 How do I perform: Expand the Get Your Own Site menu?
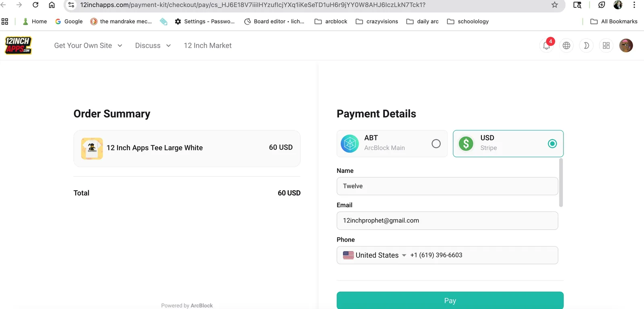88,46
